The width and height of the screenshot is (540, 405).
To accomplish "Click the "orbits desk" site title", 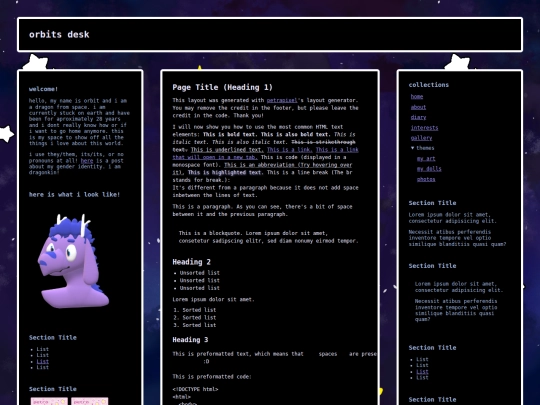I will (59, 34).
